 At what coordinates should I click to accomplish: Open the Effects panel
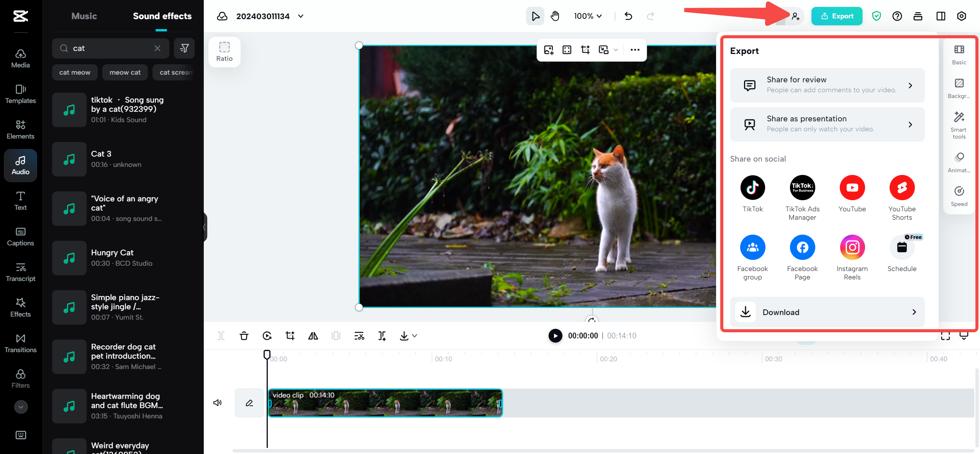coord(20,308)
